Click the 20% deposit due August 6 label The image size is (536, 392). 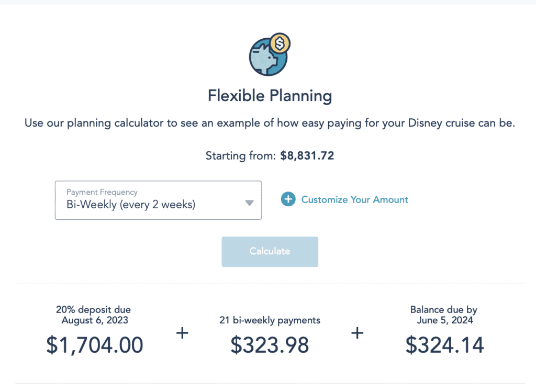94,315
